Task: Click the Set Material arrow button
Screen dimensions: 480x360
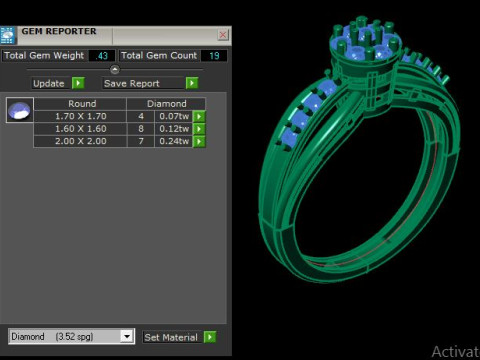Action: click(x=210, y=337)
